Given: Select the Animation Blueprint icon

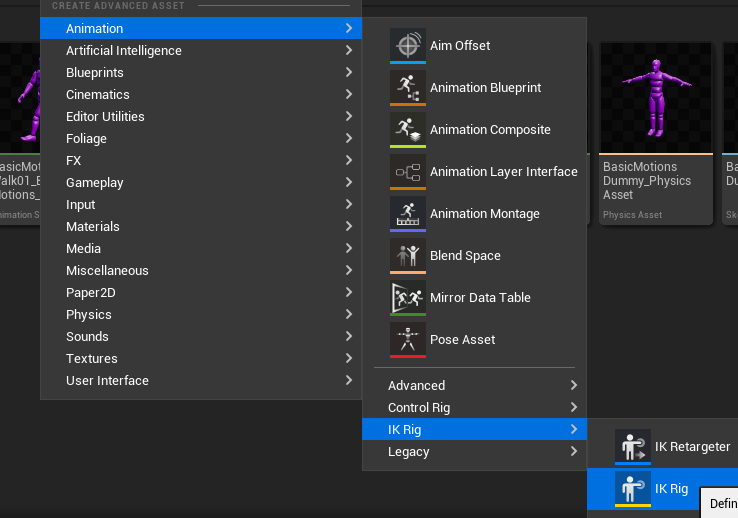Looking at the screenshot, I should coord(407,88).
